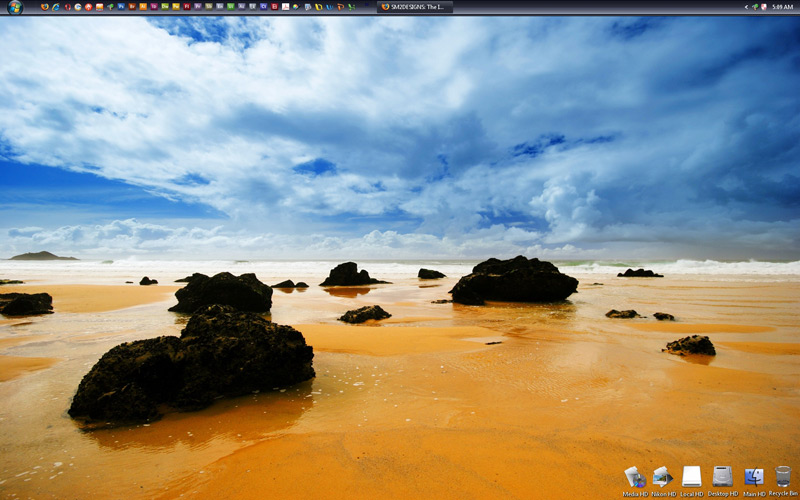Image resolution: width=800 pixels, height=500 pixels.
Task: Open Adobe Dreamweaver (Dw) shortcut
Action: (165, 7)
